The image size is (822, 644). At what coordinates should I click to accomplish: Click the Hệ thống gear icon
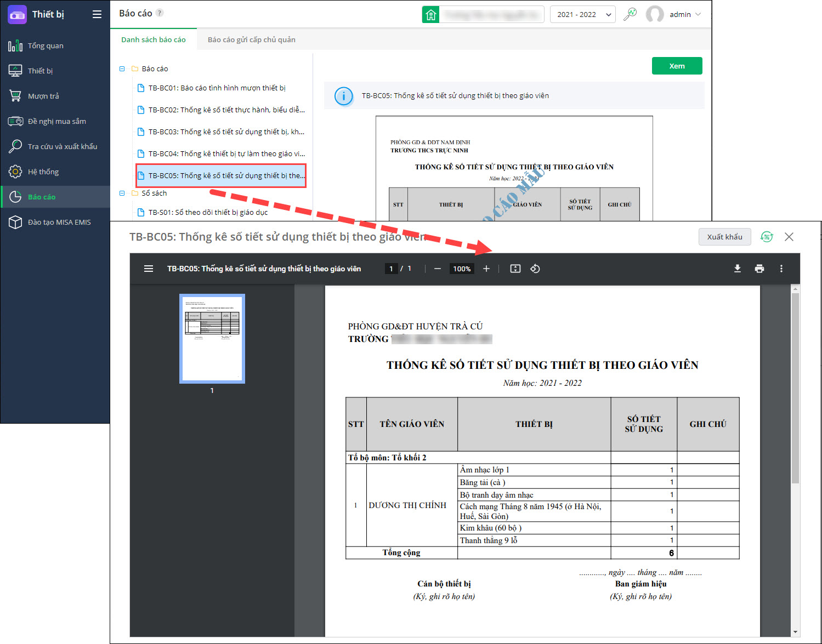(x=15, y=172)
